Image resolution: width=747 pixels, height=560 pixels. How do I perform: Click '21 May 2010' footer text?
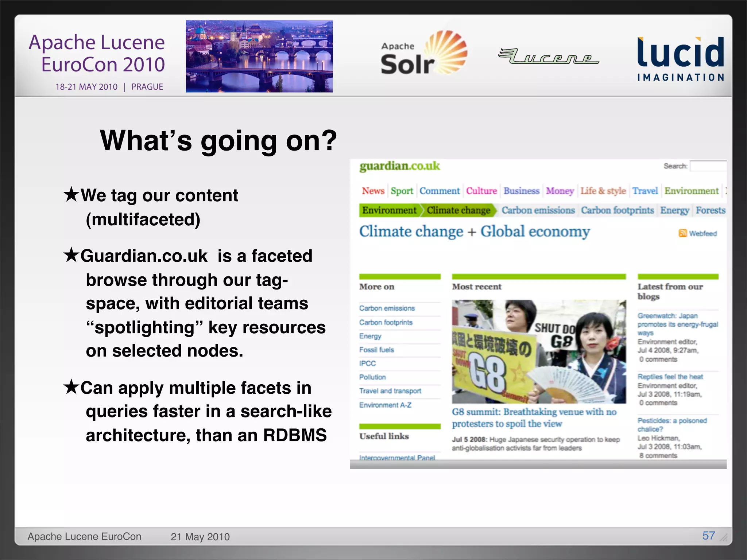click(200, 537)
